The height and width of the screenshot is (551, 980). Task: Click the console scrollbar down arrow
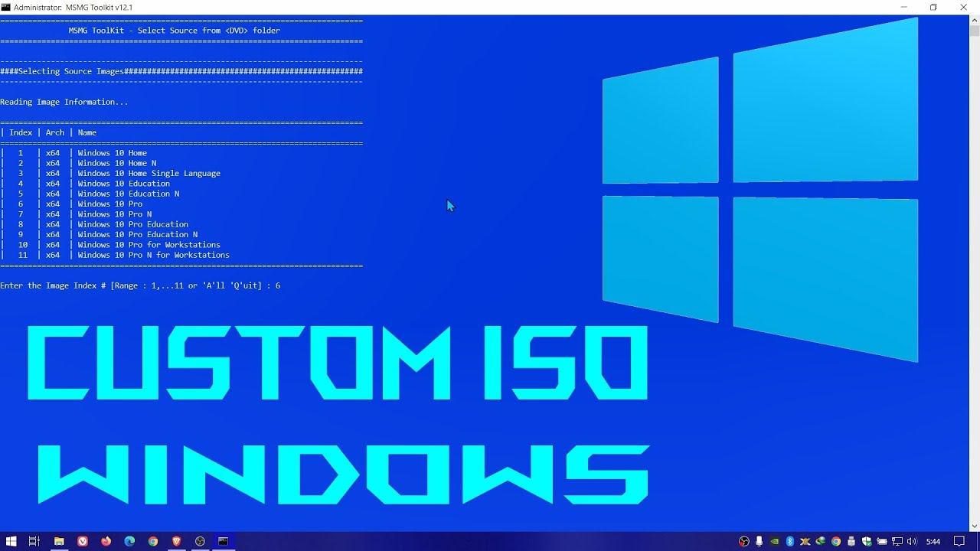pyautogui.click(x=974, y=526)
